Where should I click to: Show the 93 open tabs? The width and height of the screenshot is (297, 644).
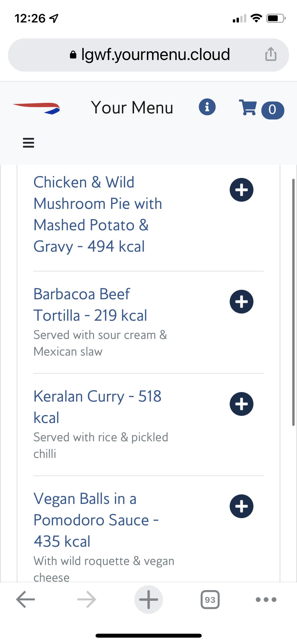(x=210, y=599)
